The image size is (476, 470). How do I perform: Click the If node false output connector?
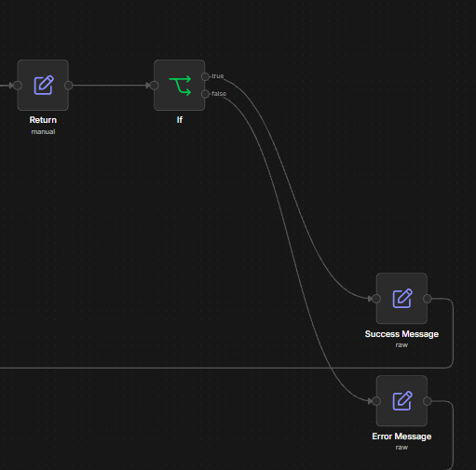click(x=205, y=94)
